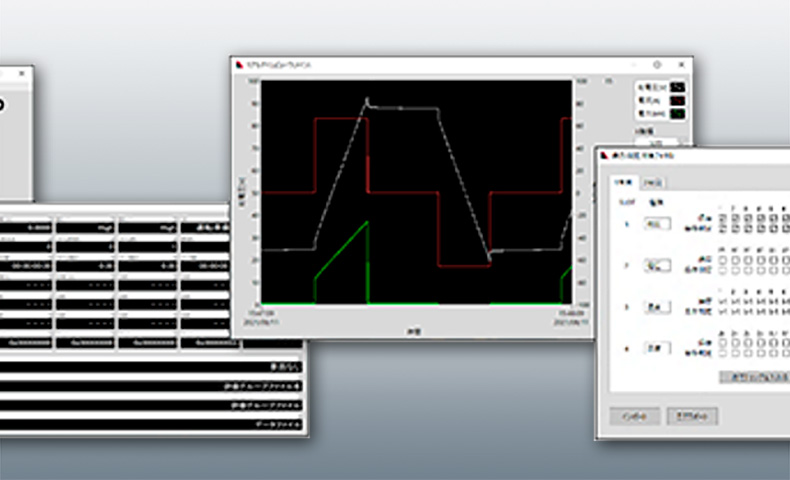This screenshot has width=790, height=480.
Task: Close the graph window
Action: (x=681, y=64)
